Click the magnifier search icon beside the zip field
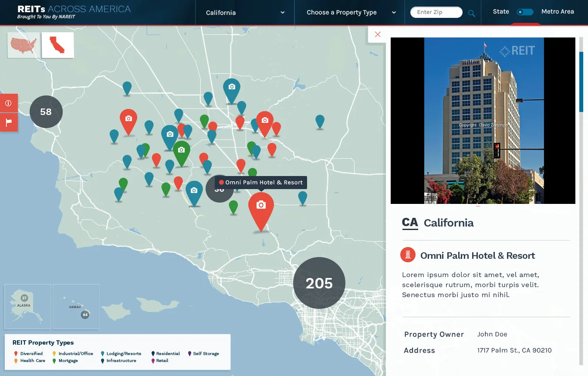Viewport: 588px width, 376px height. (x=471, y=14)
